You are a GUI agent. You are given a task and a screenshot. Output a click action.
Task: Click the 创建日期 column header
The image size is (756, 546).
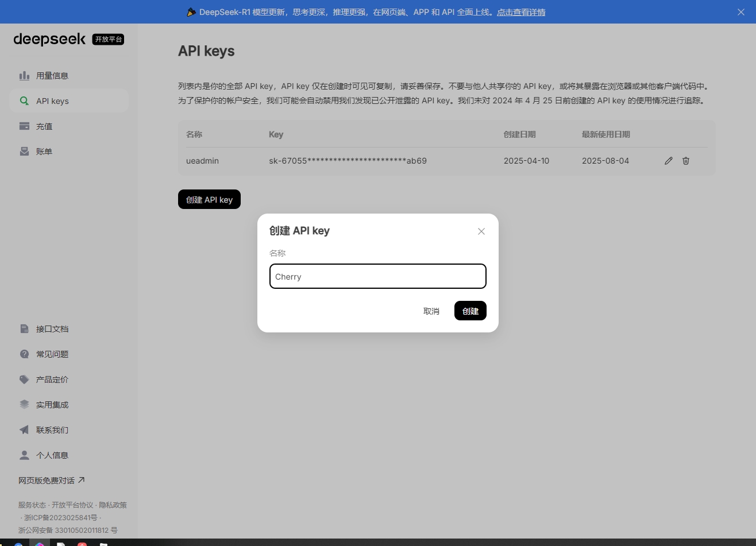pyautogui.click(x=520, y=134)
